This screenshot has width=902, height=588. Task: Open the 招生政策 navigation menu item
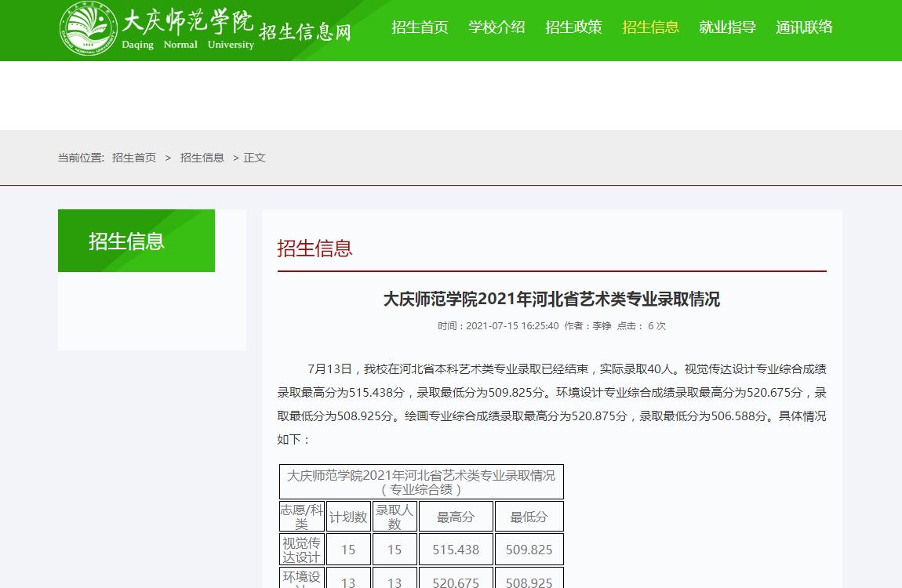click(573, 27)
